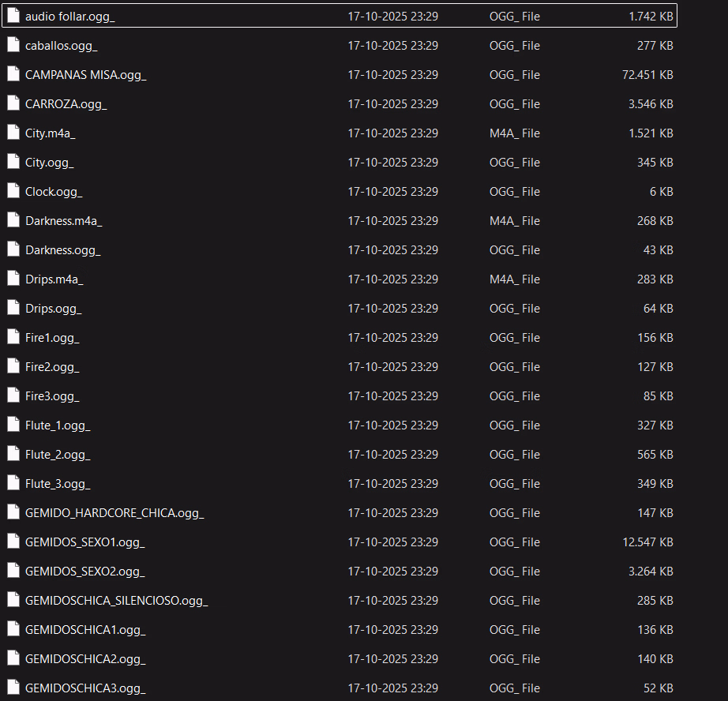Select the City.ogg_ file name
Screen dimensions: 728x701
click(x=49, y=163)
